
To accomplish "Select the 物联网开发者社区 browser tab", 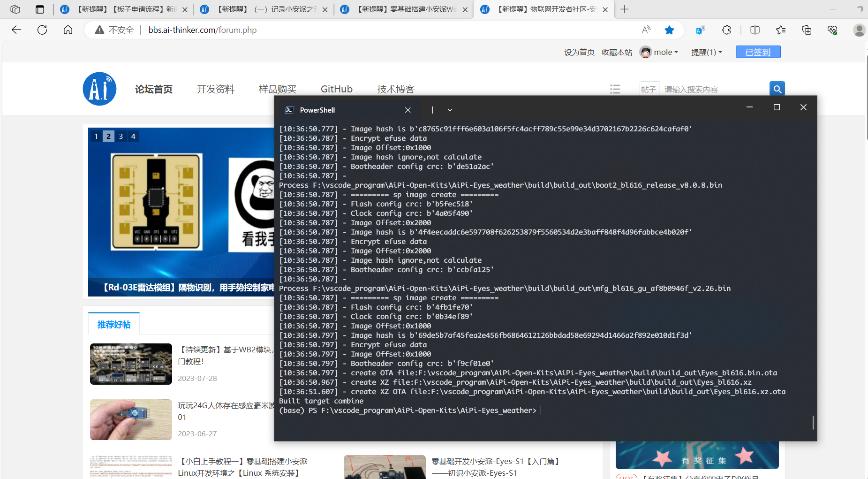I will 544,9.
